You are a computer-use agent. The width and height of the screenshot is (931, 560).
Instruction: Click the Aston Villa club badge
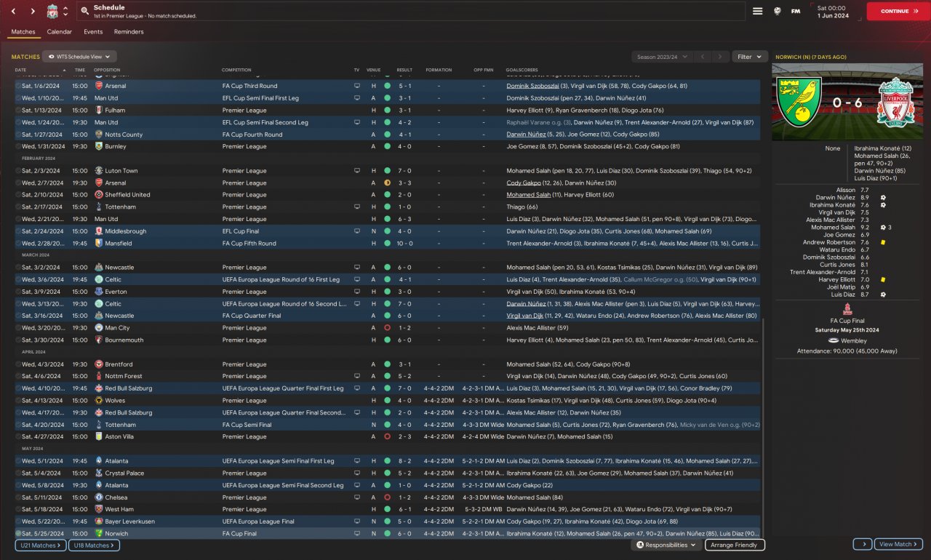tap(100, 437)
